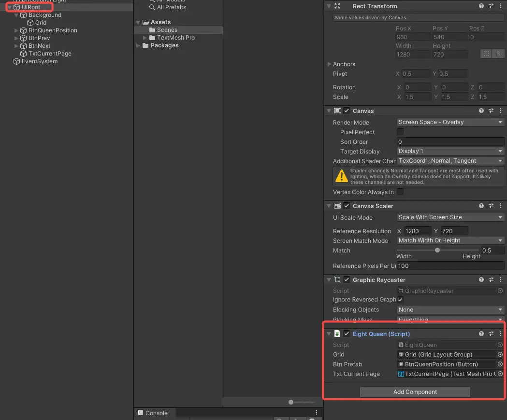Disable the Graphic Raycaster component checkbox
507x420 pixels.
(x=347, y=280)
